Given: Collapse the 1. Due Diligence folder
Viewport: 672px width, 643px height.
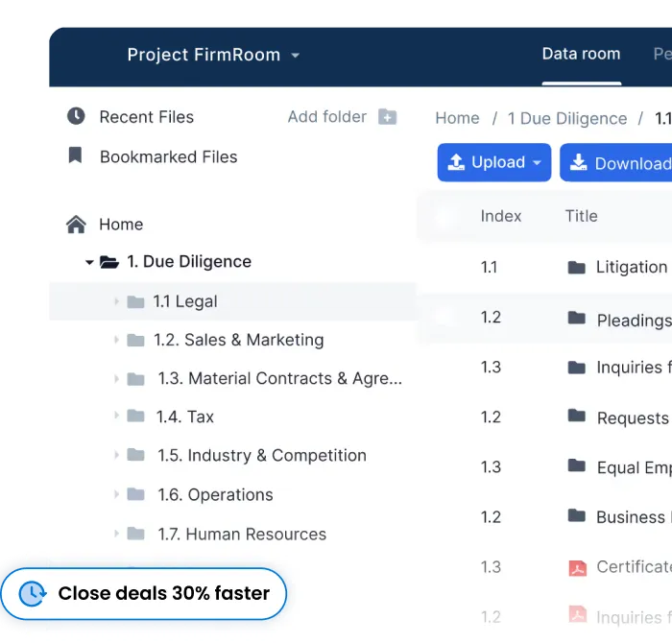Looking at the screenshot, I should (x=89, y=262).
